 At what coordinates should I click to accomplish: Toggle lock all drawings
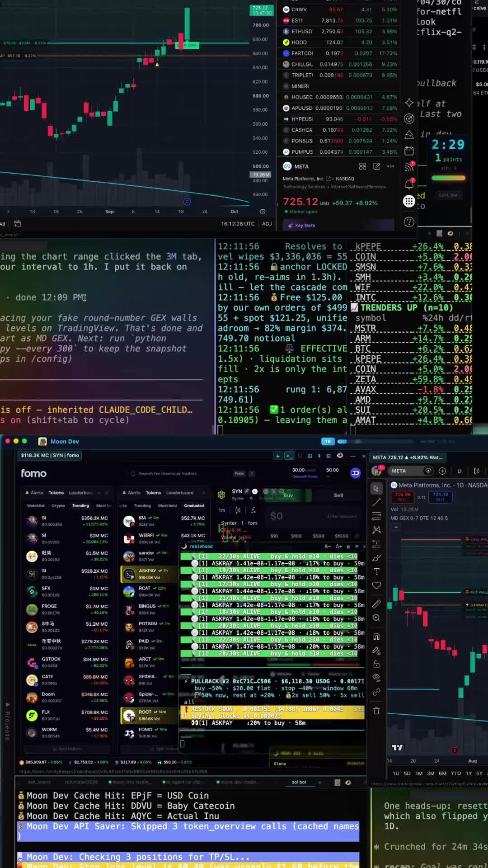coord(376,664)
